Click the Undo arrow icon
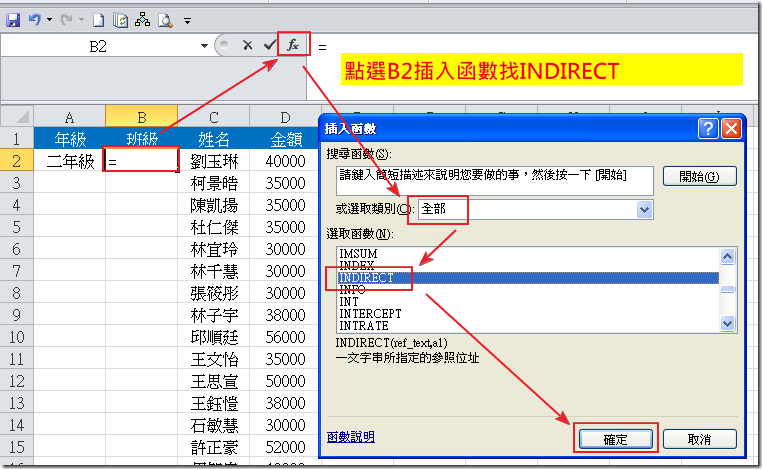This screenshot has width=762, height=469. point(35,20)
